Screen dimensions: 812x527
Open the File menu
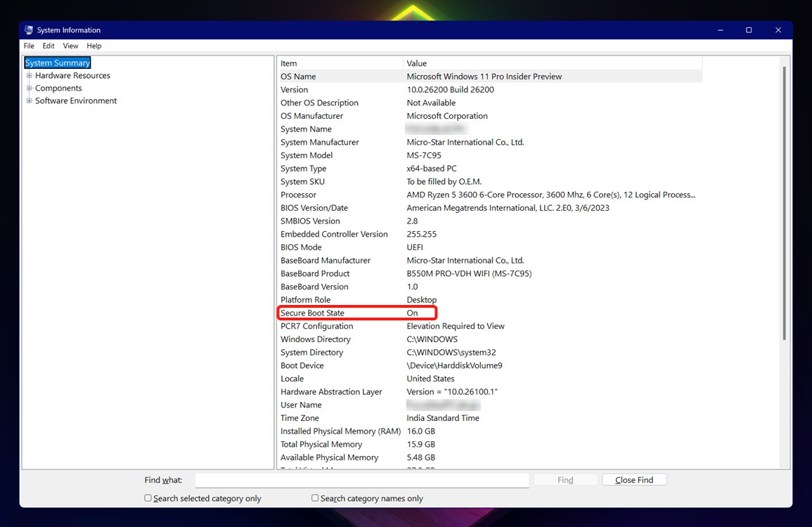click(x=28, y=46)
